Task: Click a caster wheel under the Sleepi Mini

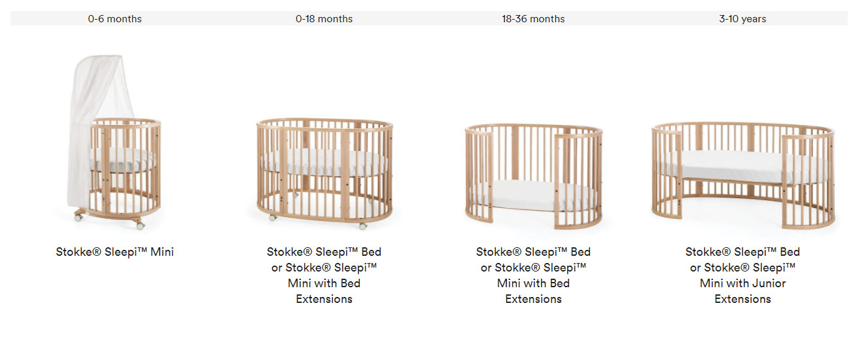Action: coord(79,216)
